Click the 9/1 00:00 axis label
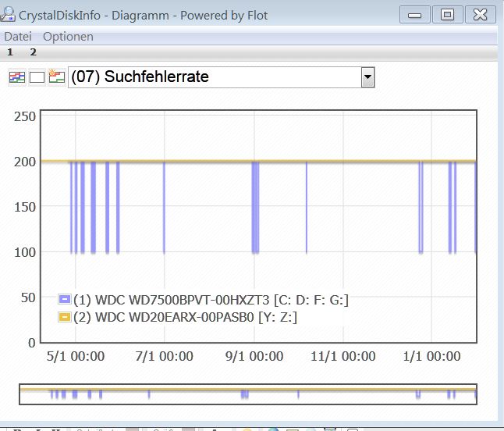This screenshot has width=504, height=431. tap(254, 356)
